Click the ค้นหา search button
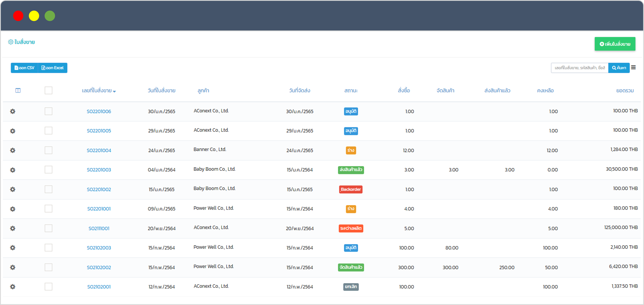 (x=619, y=68)
